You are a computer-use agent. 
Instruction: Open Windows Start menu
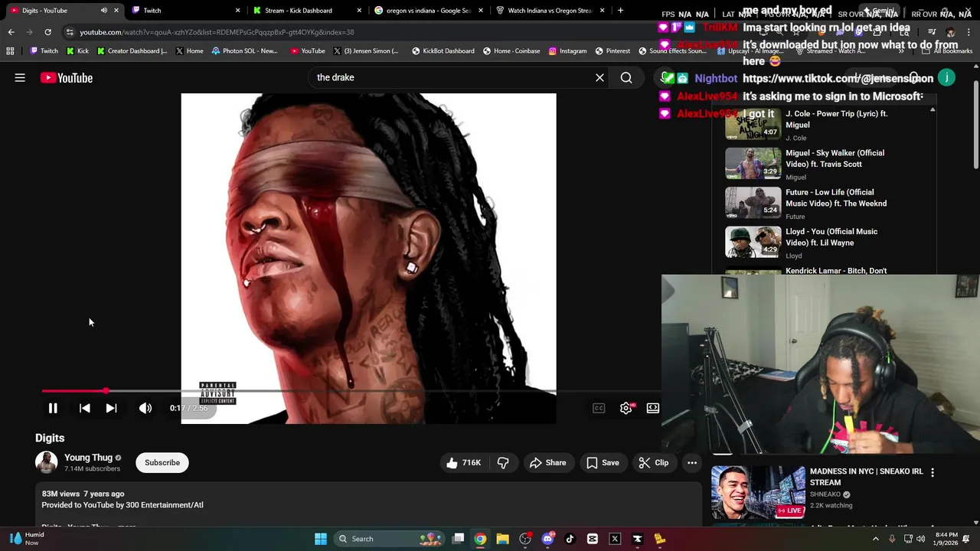click(x=321, y=539)
